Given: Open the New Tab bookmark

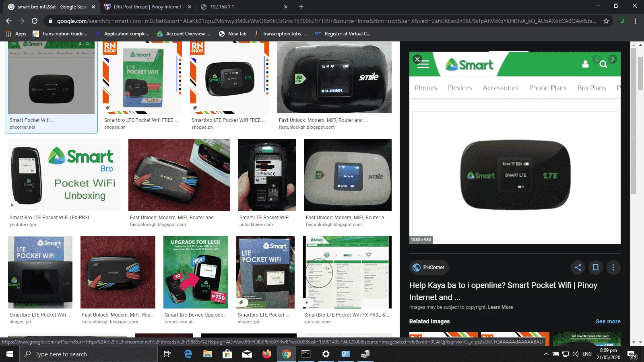Looking at the screenshot, I should coord(233,34).
